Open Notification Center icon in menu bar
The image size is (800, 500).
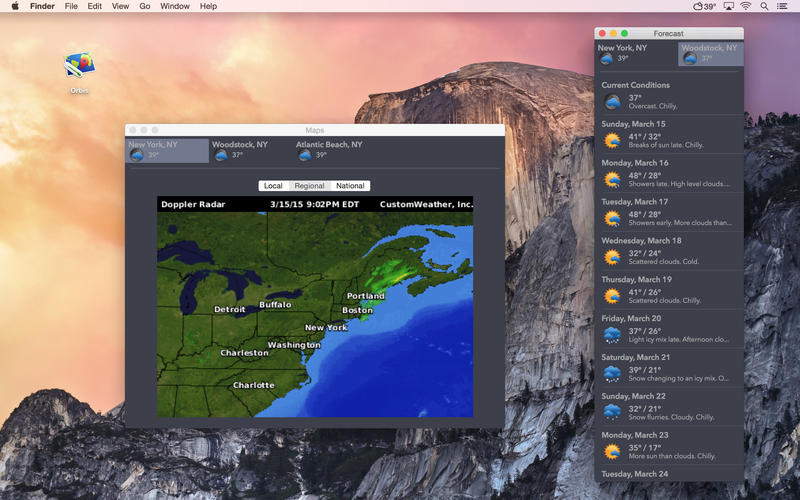(x=785, y=6)
